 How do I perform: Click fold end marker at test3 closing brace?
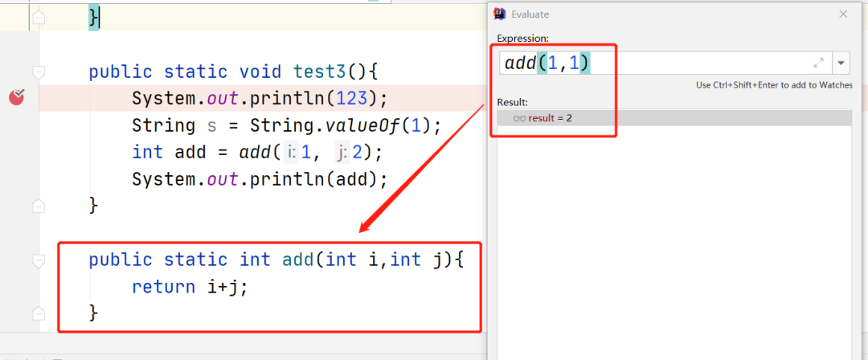(x=38, y=206)
